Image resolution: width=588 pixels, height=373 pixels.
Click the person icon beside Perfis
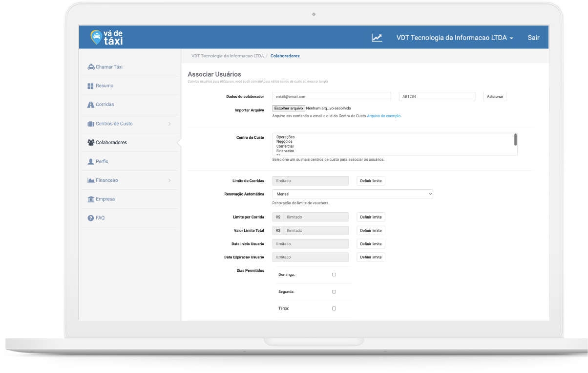tap(90, 161)
